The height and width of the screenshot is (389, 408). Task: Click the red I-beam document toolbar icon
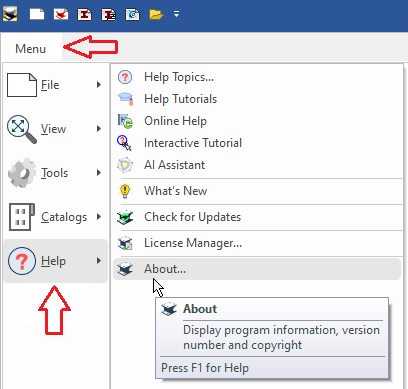point(85,14)
